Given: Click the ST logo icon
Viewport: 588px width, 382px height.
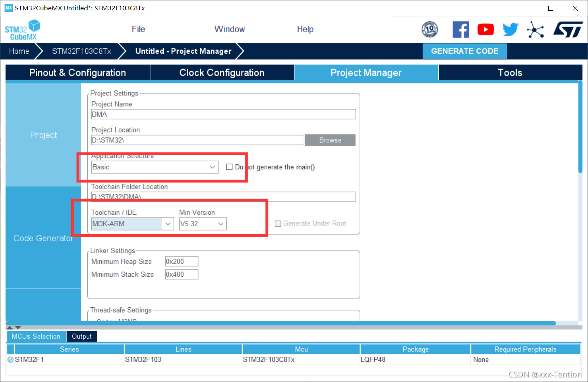Looking at the screenshot, I should click(x=568, y=30).
